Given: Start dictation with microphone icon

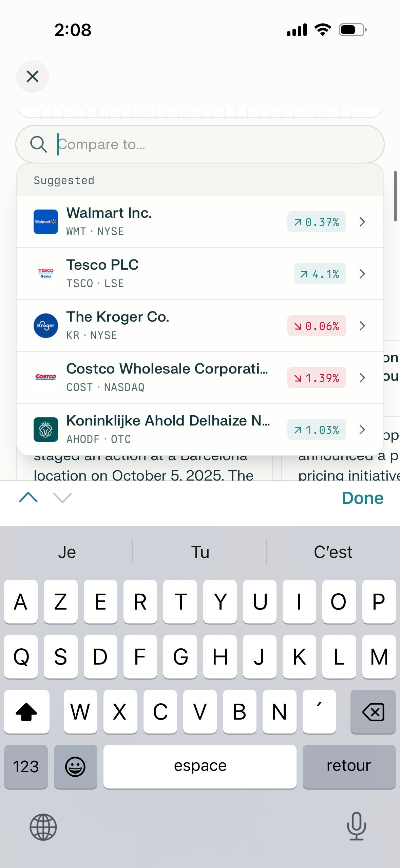Looking at the screenshot, I should click(x=356, y=826).
